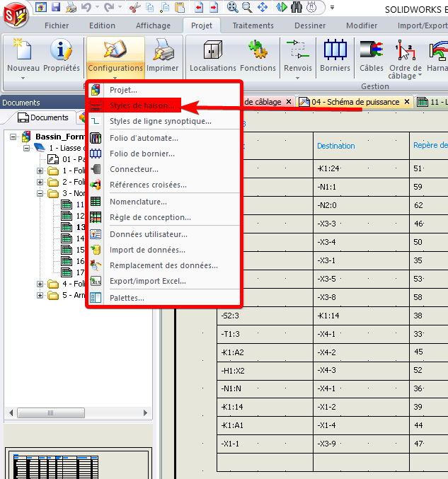Switch to the Import/Export ribbon tab
The width and height of the screenshot is (448, 479).
[x=423, y=25]
